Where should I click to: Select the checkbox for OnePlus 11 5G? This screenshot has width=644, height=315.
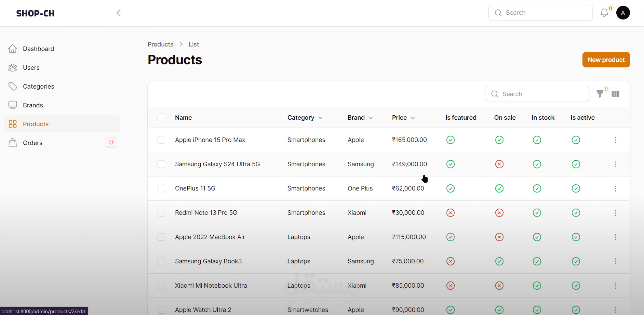[161, 188]
